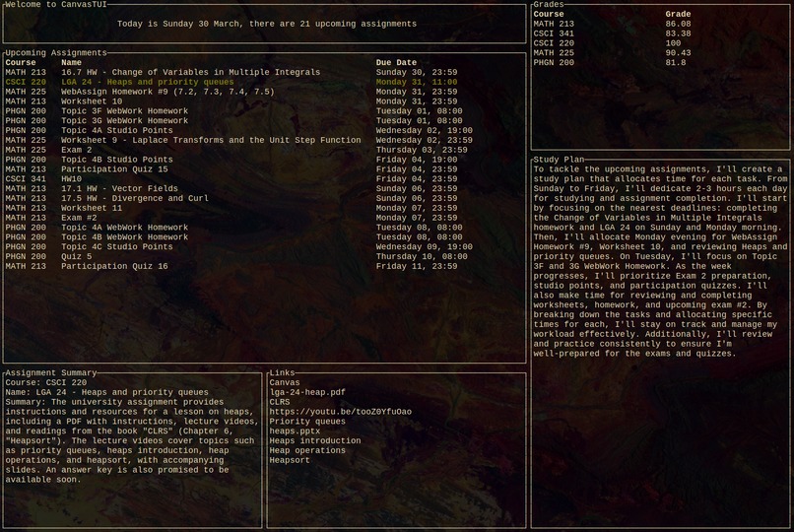Click the Course header in Upcoming Assignments
The height and width of the screenshot is (532, 794).
point(21,63)
